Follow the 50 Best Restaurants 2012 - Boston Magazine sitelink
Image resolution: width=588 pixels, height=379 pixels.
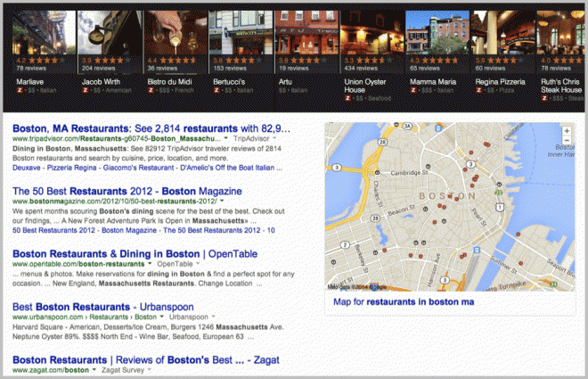coord(85,230)
